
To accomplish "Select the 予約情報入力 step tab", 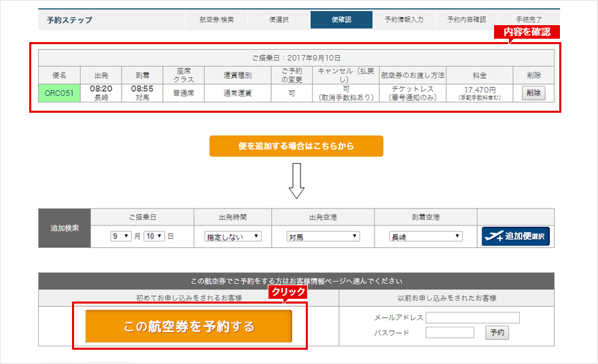I will [404, 20].
